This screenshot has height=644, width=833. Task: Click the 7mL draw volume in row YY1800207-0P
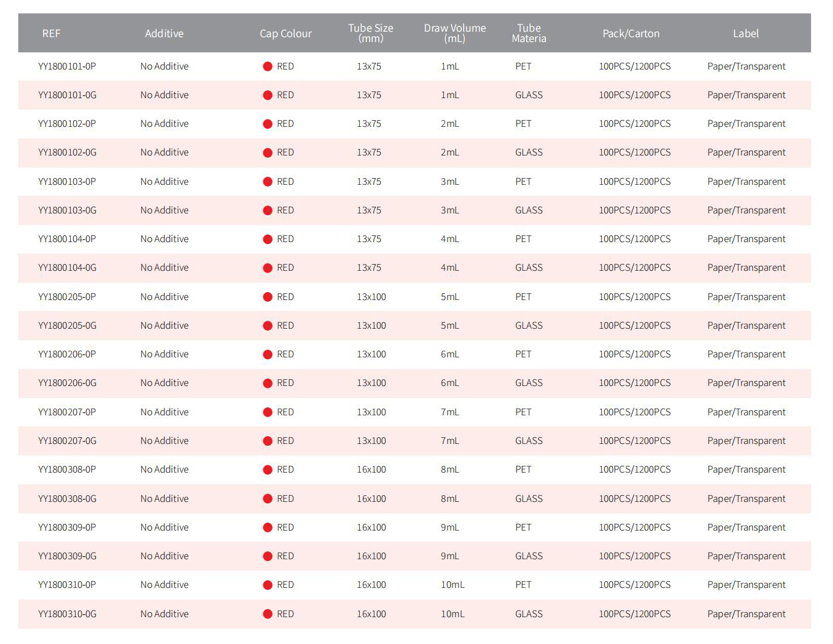pyautogui.click(x=450, y=412)
